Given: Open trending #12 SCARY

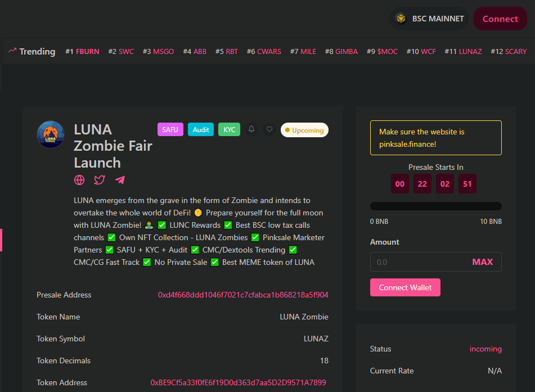Looking at the screenshot, I should pyautogui.click(x=509, y=52).
